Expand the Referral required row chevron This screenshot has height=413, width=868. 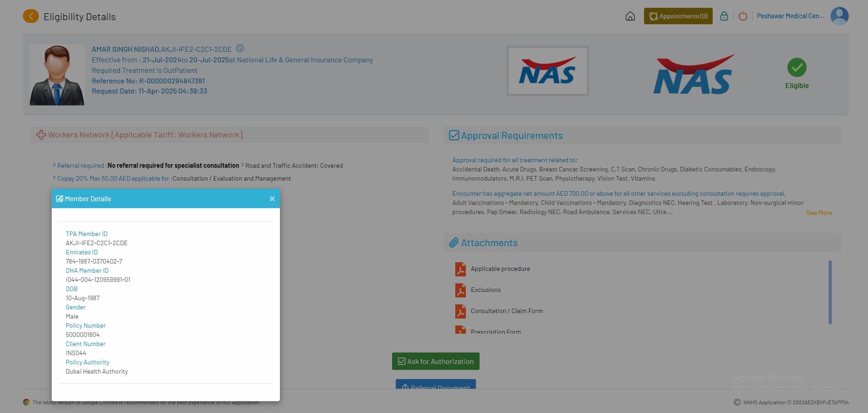(x=54, y=165)
